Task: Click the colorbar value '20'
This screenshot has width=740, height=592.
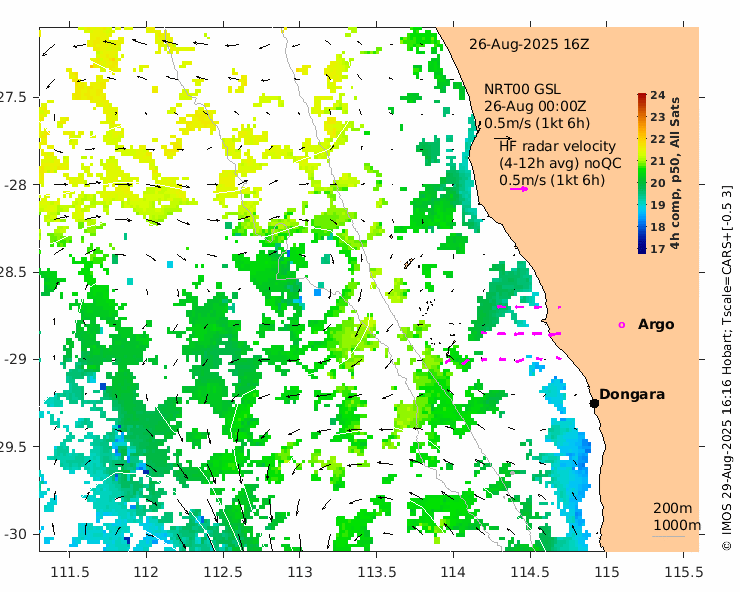Action: click(657, 183)
